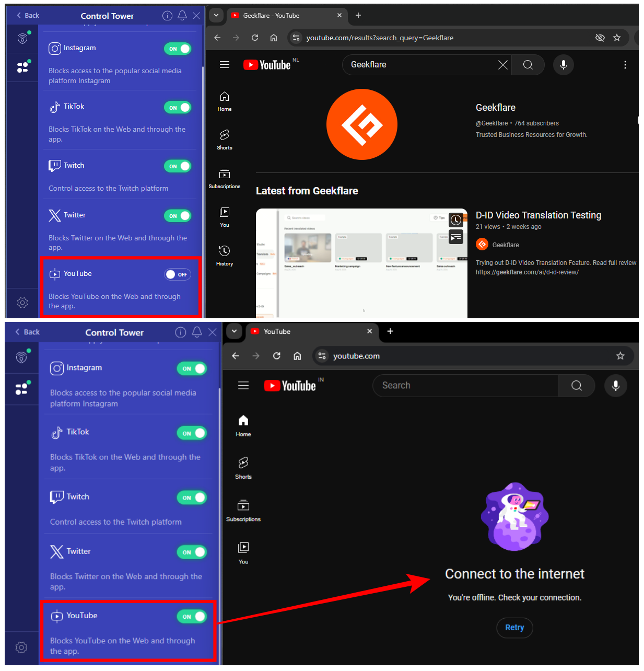Open Subscriptions in Geekflare results YouTube sidebar

[225, 178]
